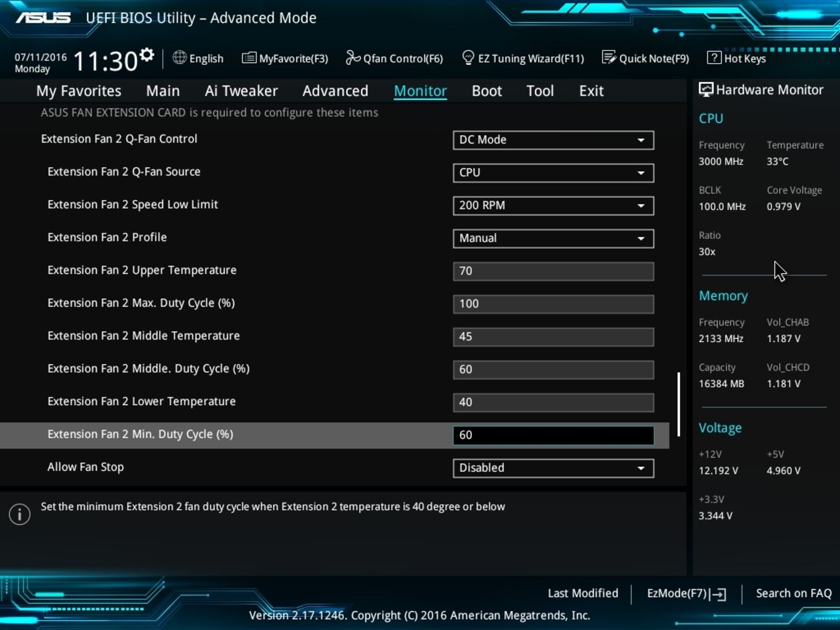The width and height of the screenshot is (840, 630).
Task: Open MyFavorite(F3) menu
Action: coord(285,58)
